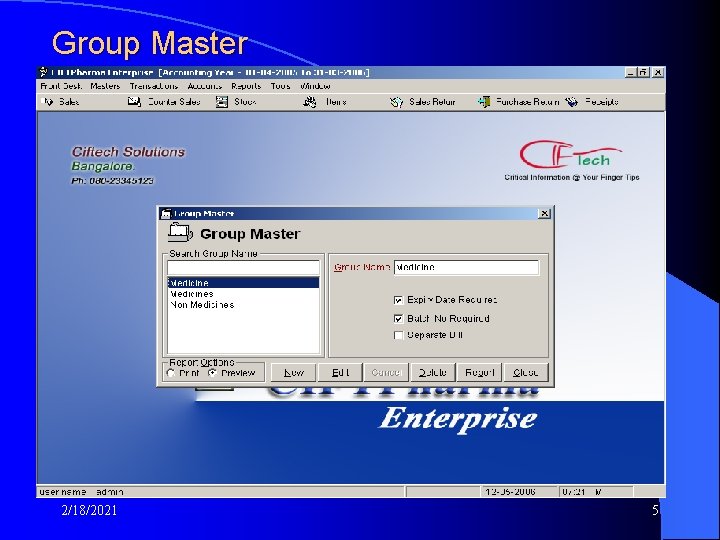This screenshot has width=720, height=540.
Task: Click the Group Name text field
Action: (466, 267)
